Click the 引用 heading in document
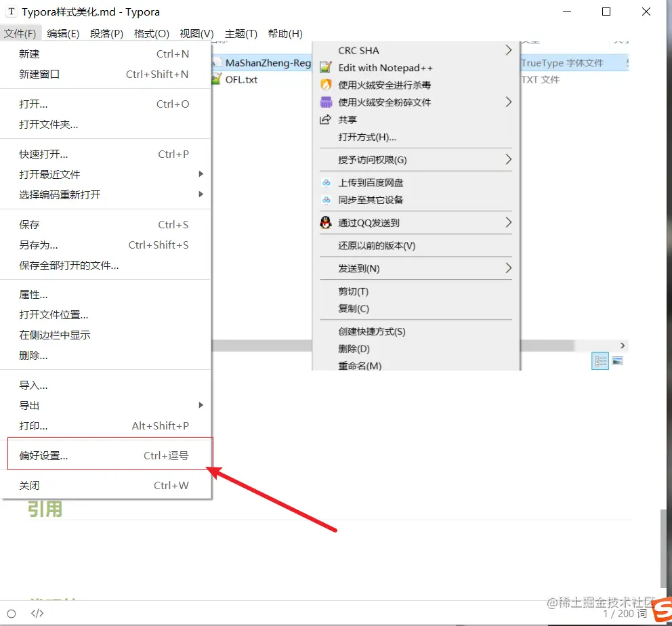The image size is (672, 626). (45, 509)
